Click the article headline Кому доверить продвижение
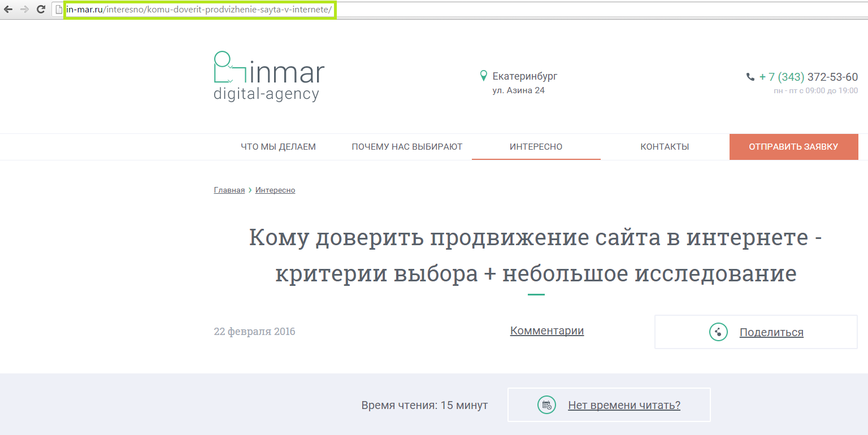 pos(536,256)
